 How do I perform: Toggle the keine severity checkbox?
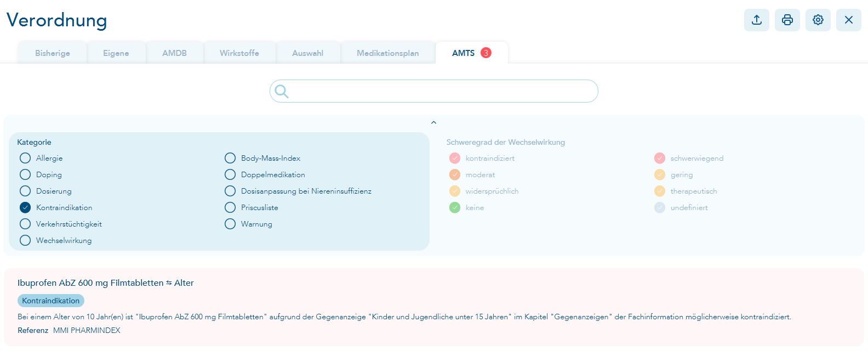click(455, 207)
